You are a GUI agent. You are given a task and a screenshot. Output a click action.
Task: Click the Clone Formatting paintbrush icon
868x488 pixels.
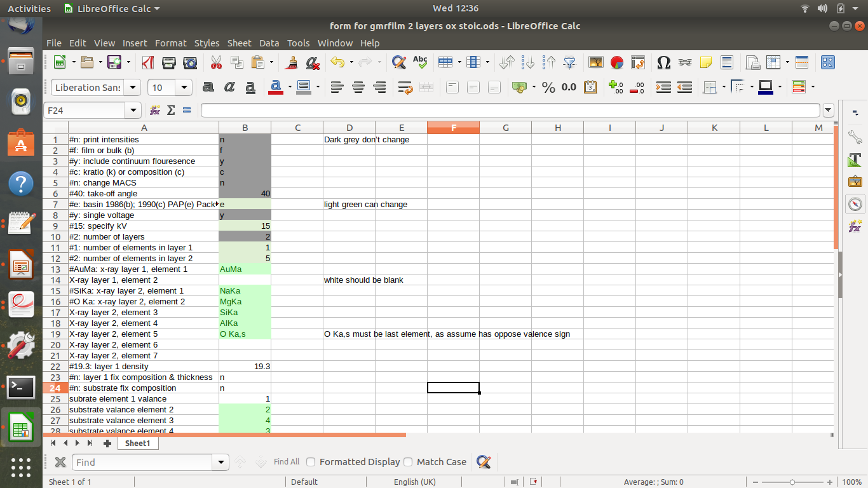(x=292, y=62)
